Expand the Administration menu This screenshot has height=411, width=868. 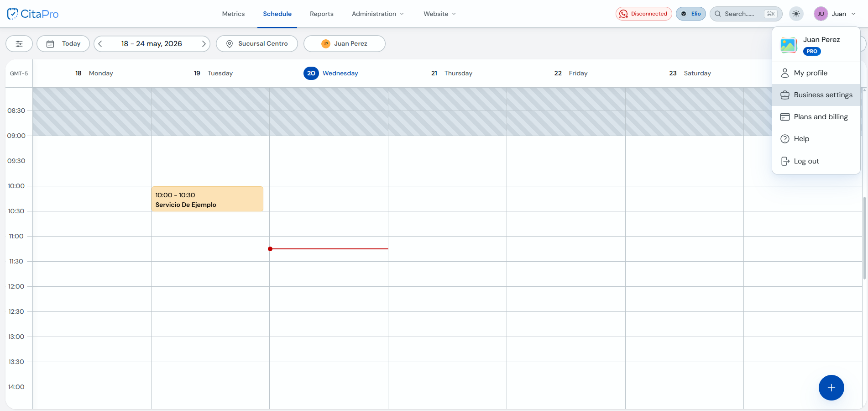[x=377, y=14]
